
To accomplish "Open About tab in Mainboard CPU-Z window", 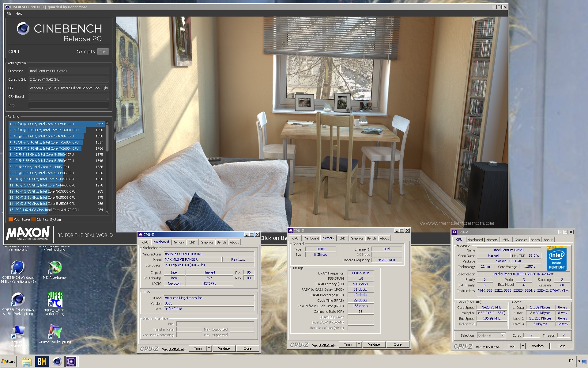I will (x=234, y=242).
